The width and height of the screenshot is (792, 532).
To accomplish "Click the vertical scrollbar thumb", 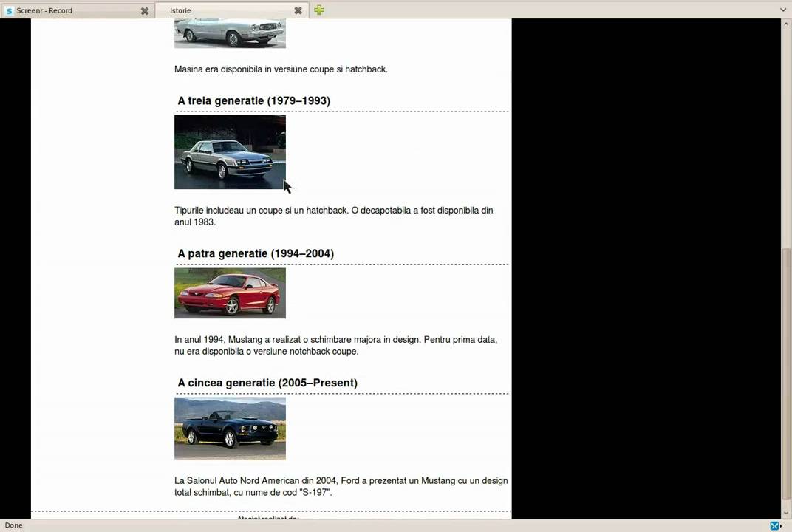I will pos(786,375).
